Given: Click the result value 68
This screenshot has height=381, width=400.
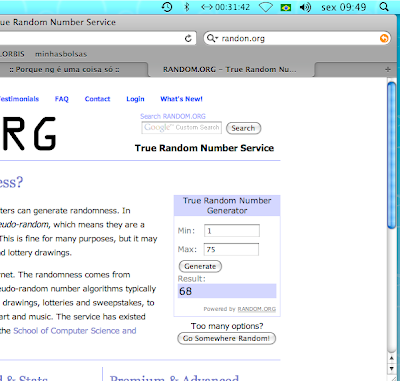Looking at the screenshot, I should [x=186, y=291].
